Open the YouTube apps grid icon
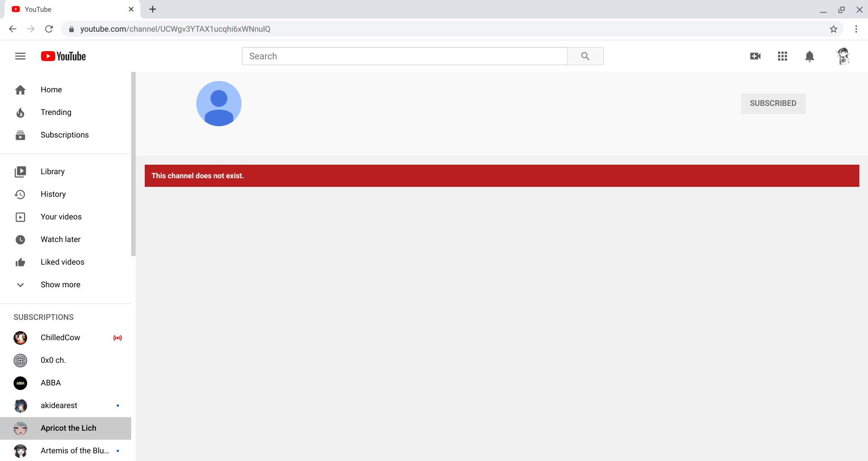The width and height of the screenshot is (868, 461). (x=782, y=56)
